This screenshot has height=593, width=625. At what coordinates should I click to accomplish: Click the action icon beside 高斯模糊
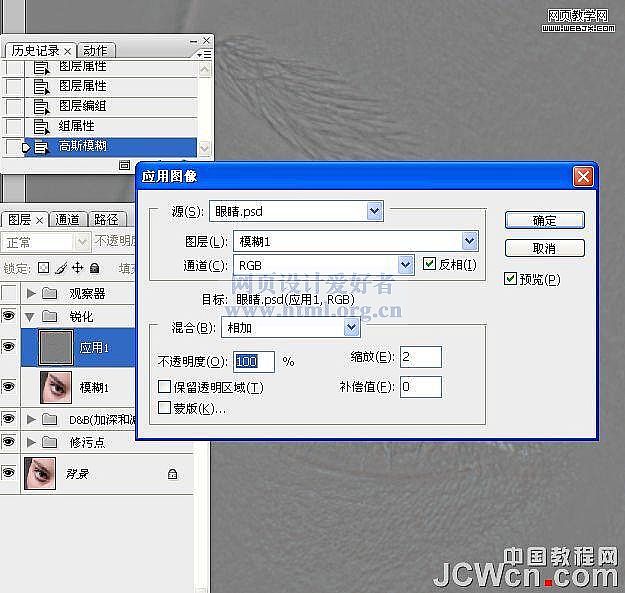(x=41, y=147)
